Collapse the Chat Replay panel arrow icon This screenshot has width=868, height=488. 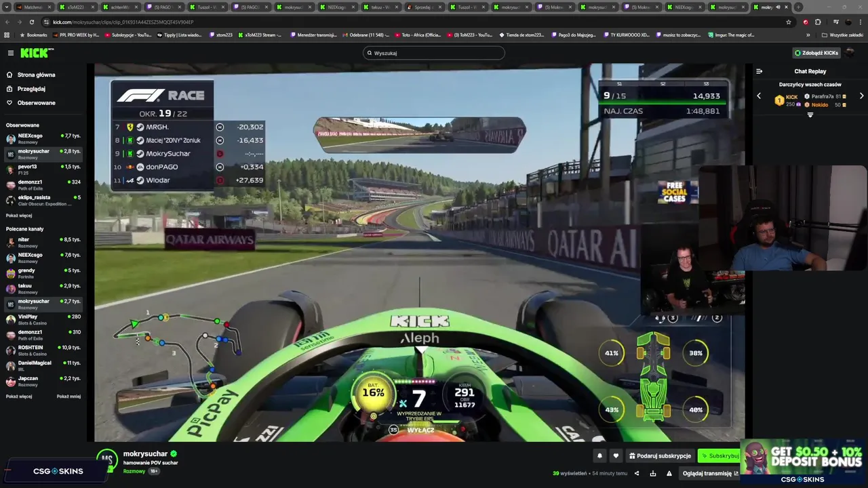[759, 71]
